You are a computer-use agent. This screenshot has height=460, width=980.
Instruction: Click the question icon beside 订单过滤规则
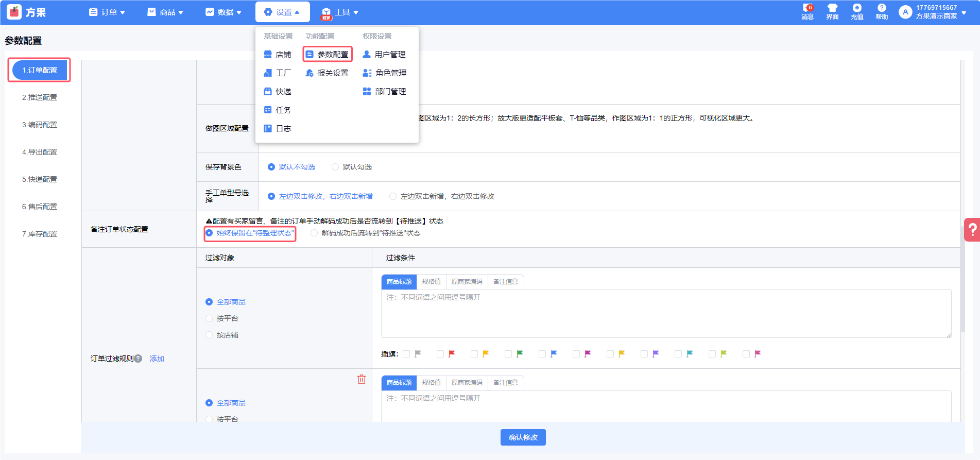[138, 359]
